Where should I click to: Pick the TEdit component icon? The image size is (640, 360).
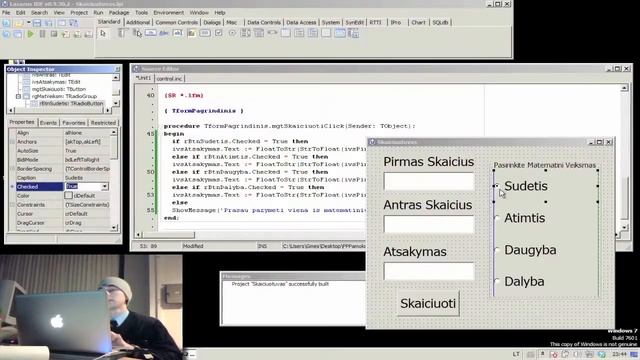click(x=178, y=33)
